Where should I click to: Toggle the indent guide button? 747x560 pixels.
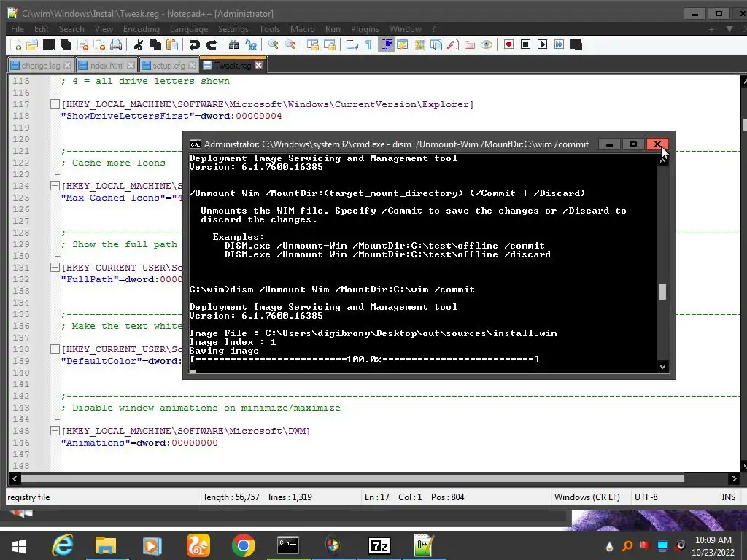(x=387, y=44)
